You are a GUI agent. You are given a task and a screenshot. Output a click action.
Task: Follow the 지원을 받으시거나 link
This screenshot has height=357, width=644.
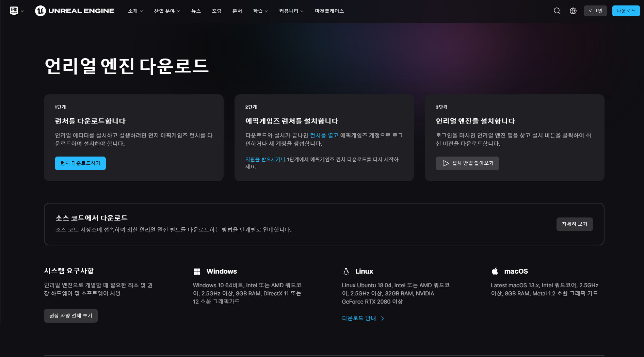tap(265, 159)
